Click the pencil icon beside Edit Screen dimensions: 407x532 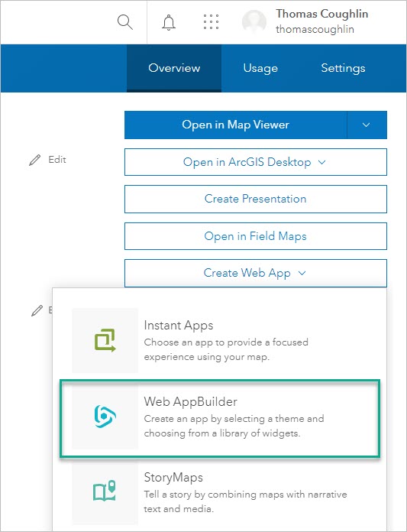coord(34,160)
